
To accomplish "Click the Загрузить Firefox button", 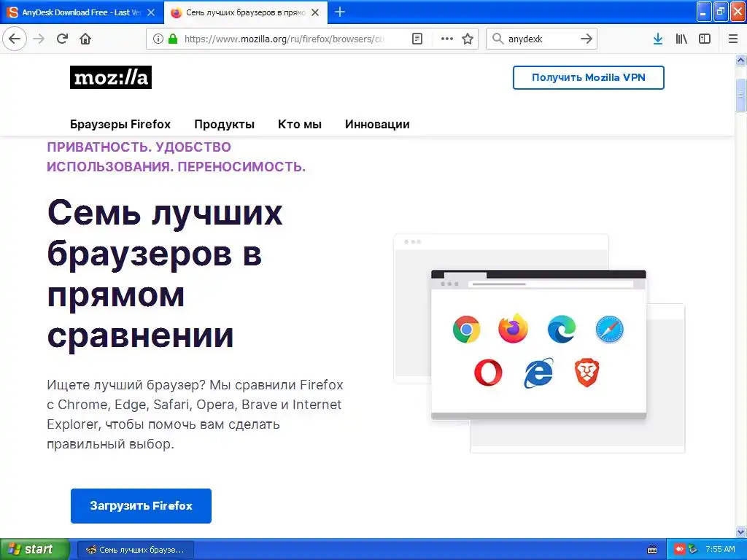I will pos(141,506).
